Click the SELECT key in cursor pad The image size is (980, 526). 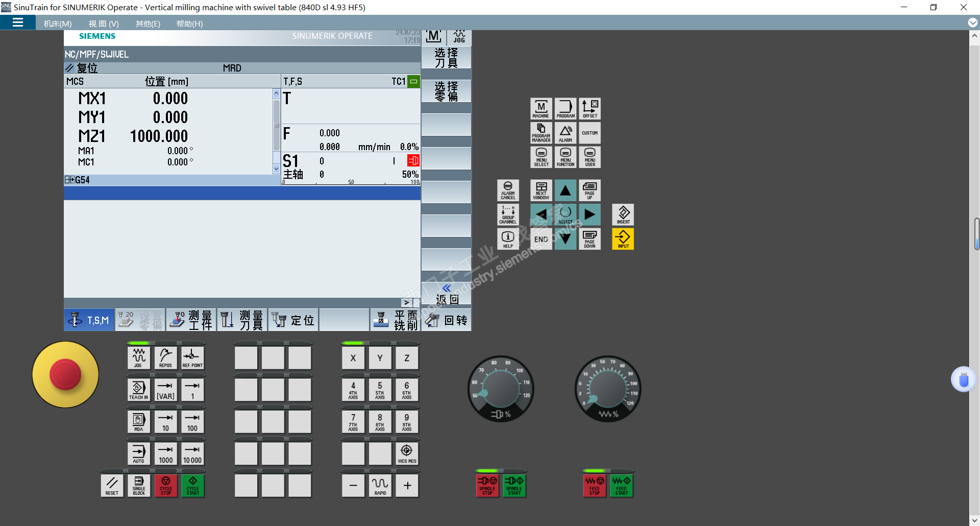566,215
